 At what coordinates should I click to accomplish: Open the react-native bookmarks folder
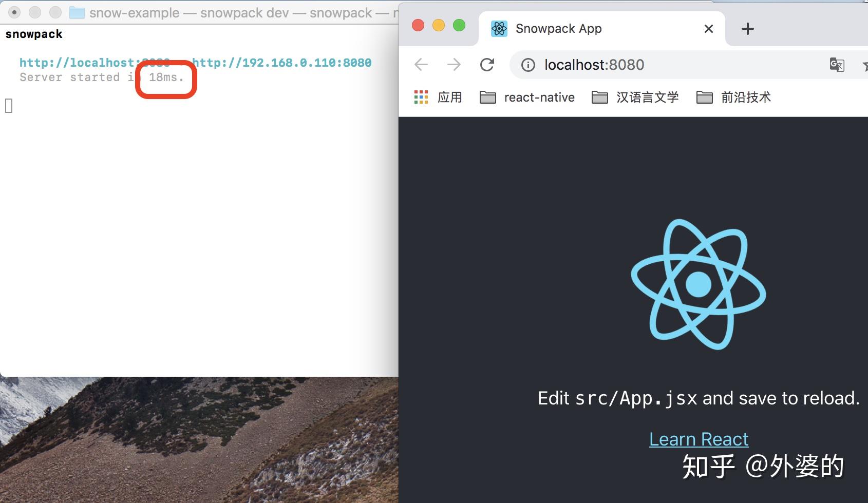point(539,97)
